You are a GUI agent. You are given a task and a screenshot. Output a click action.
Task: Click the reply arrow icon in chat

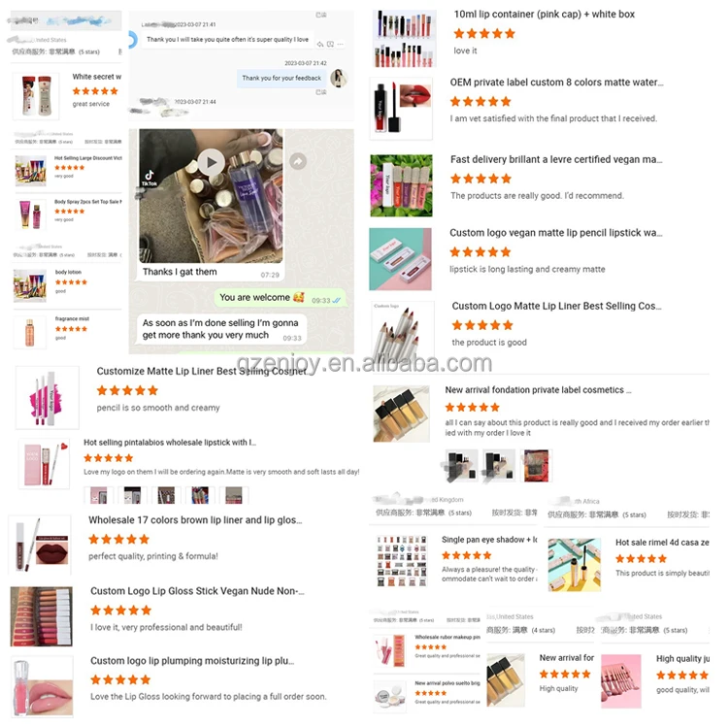tap(320, 45)
